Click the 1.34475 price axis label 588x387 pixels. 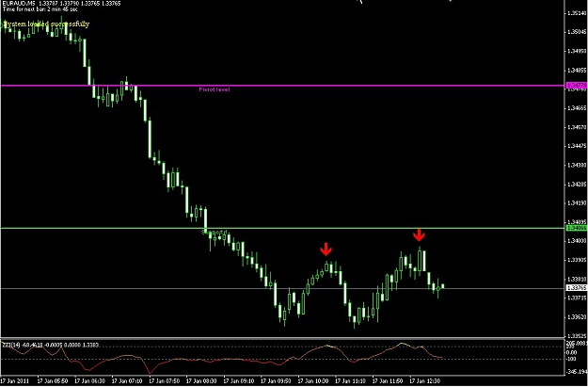click(x=577, y=146)
